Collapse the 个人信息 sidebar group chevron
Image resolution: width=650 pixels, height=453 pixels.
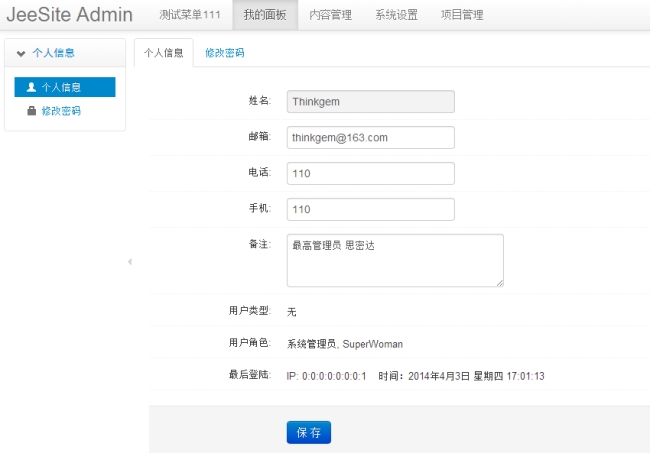coord(21,53)
